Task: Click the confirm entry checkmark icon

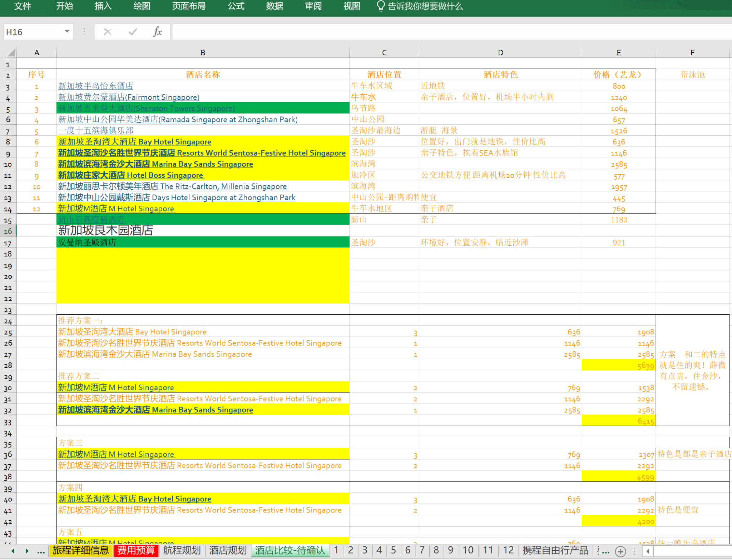Action: click(x=133, y=32)
